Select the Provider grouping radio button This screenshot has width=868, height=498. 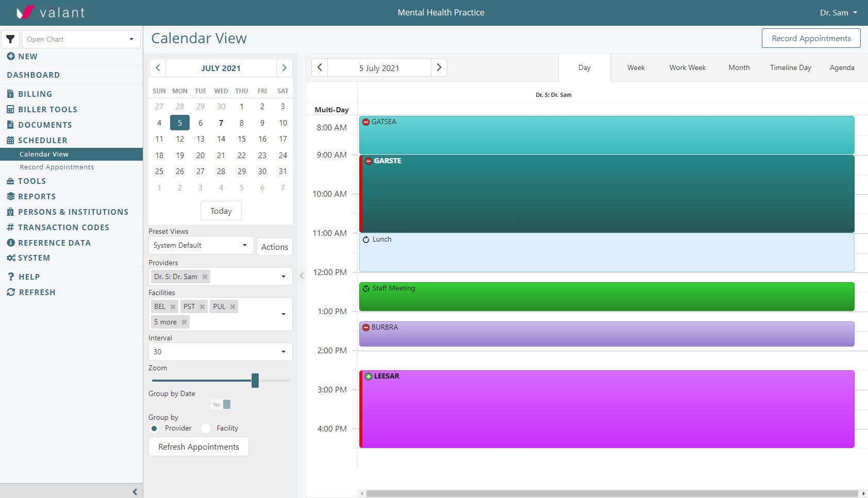154,428
